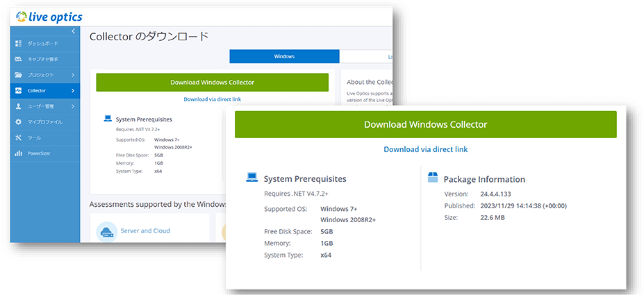This screenshot has height=295, width=644.
Task: Click the Collector sidebar icon
Action: (19, 90)
